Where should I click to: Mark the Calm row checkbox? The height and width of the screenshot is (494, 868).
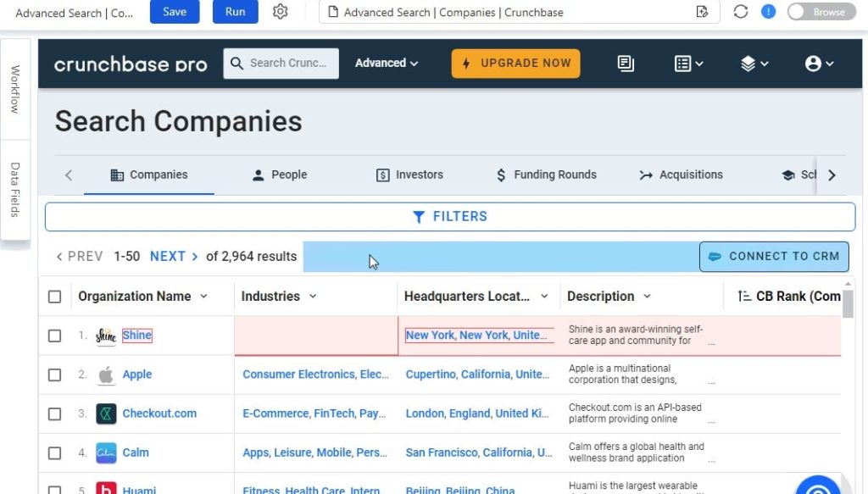(x=55, y=453)
